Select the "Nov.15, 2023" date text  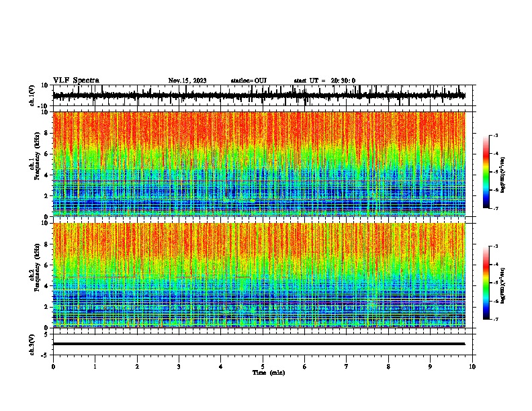187,81
